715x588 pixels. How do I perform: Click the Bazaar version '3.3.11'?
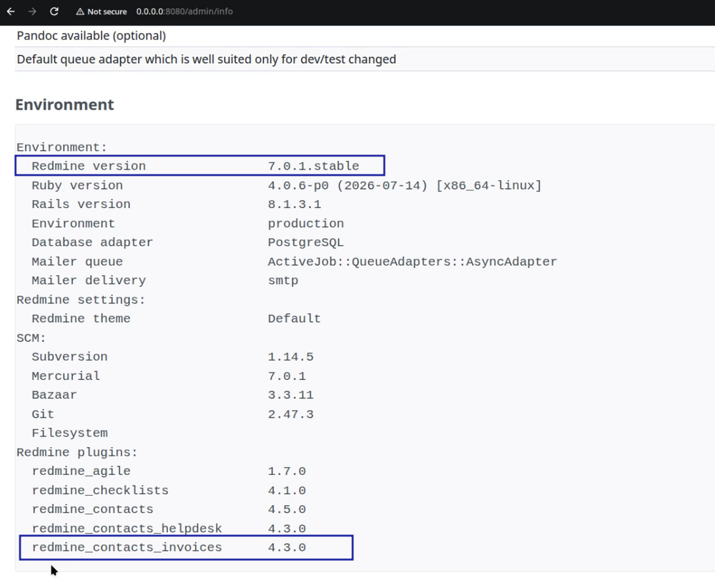pos(290,395)
